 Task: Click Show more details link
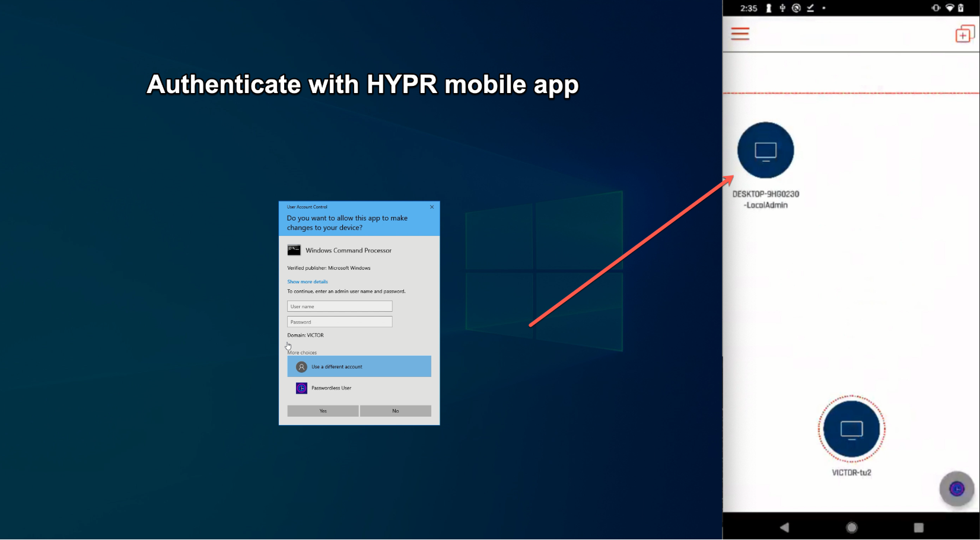coord(307,282)
